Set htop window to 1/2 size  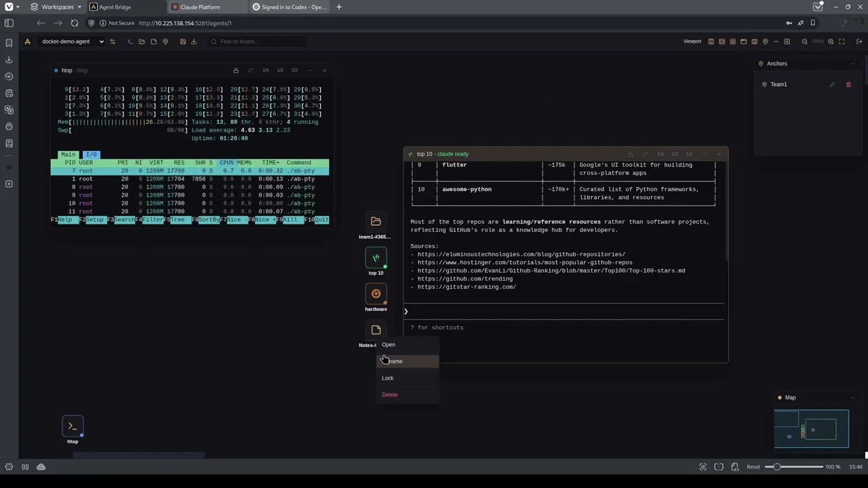click(294, 70)
